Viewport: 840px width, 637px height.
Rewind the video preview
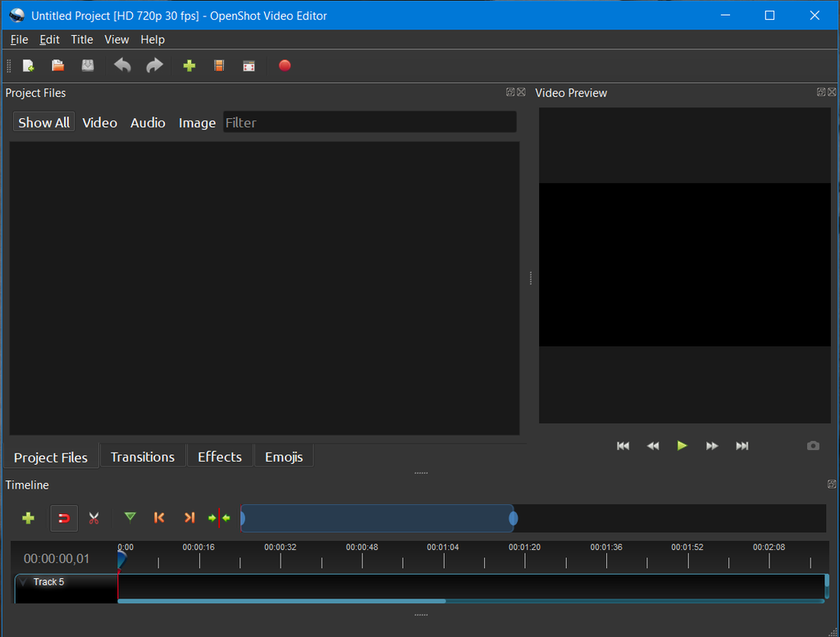(x=652, y=446)
